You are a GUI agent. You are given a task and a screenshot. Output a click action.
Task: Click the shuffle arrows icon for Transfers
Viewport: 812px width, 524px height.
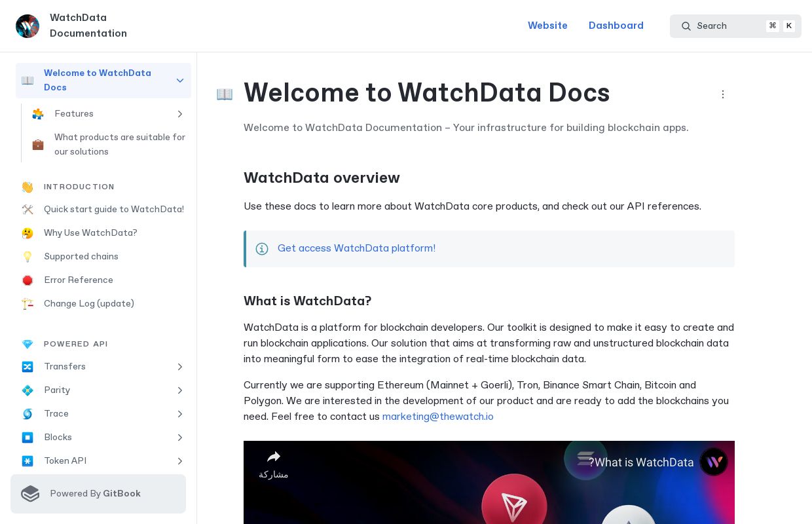click(28, 367)
